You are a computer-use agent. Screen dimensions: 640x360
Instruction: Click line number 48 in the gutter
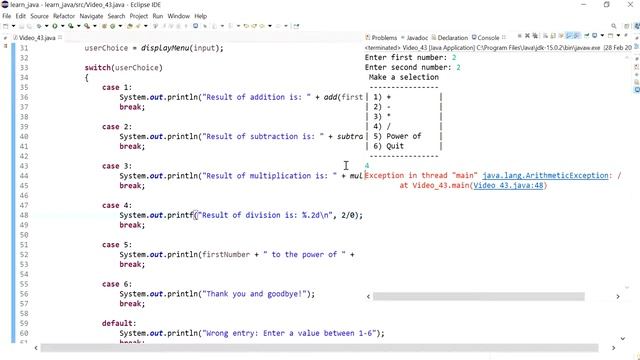coord(24,215)
